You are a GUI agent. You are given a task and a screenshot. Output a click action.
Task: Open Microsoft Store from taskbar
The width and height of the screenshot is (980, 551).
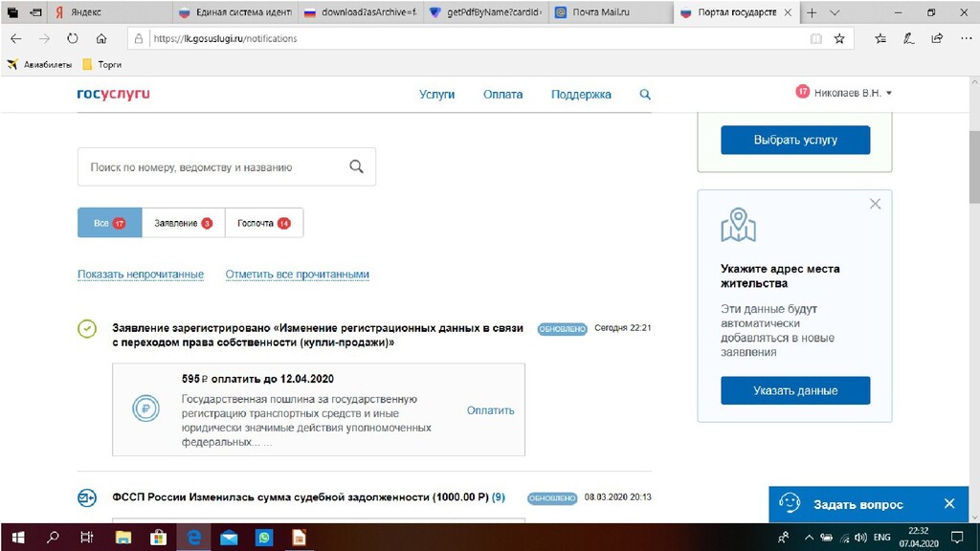pos(158,538)
